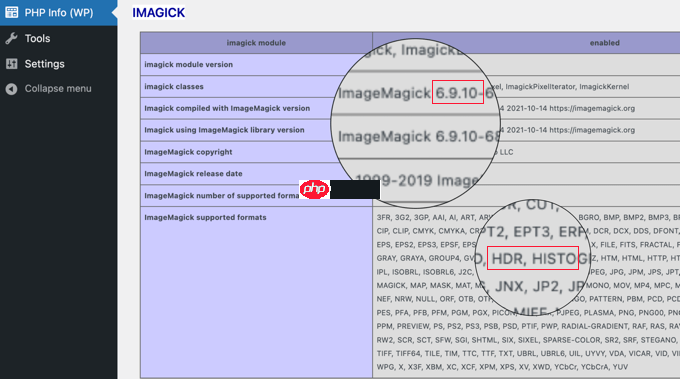
Task: Select formats line starting with 'NEF, NRW'
Action: pos(528,299)
